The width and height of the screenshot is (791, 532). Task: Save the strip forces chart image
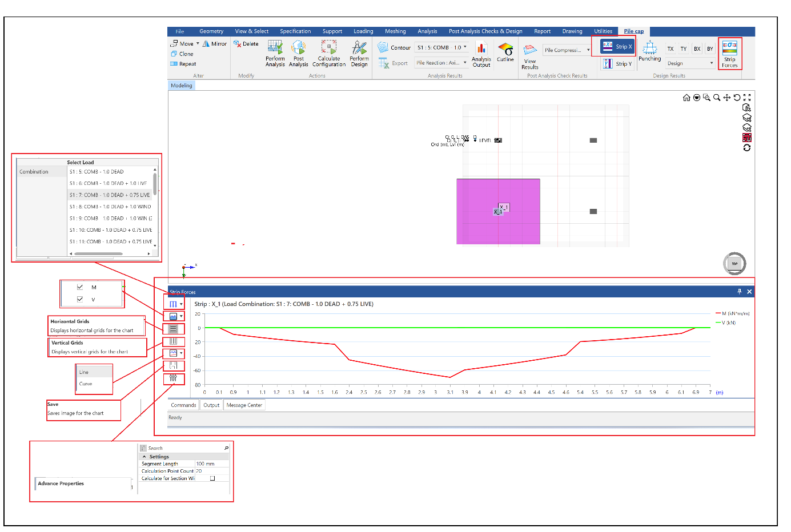coord(173,365)
